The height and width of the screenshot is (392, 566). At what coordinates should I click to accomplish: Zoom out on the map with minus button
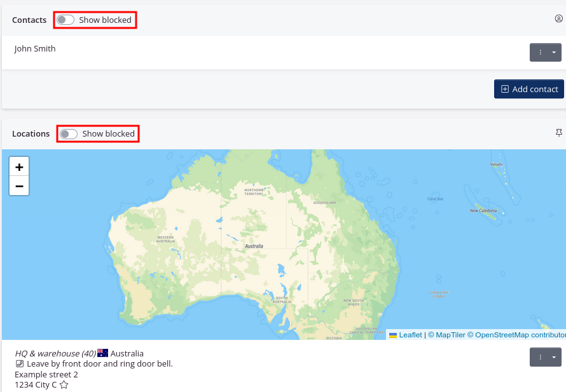(19, 186)
